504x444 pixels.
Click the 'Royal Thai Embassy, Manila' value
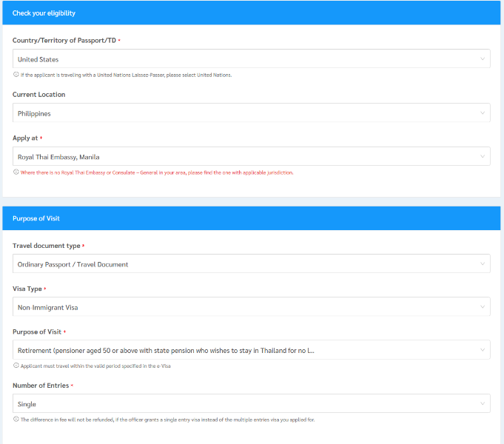click(58, 157)
